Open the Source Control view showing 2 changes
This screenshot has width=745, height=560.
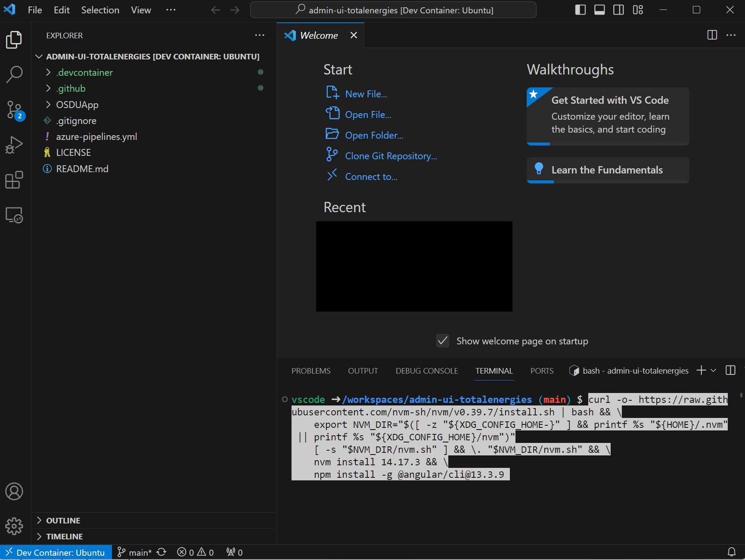14,110
